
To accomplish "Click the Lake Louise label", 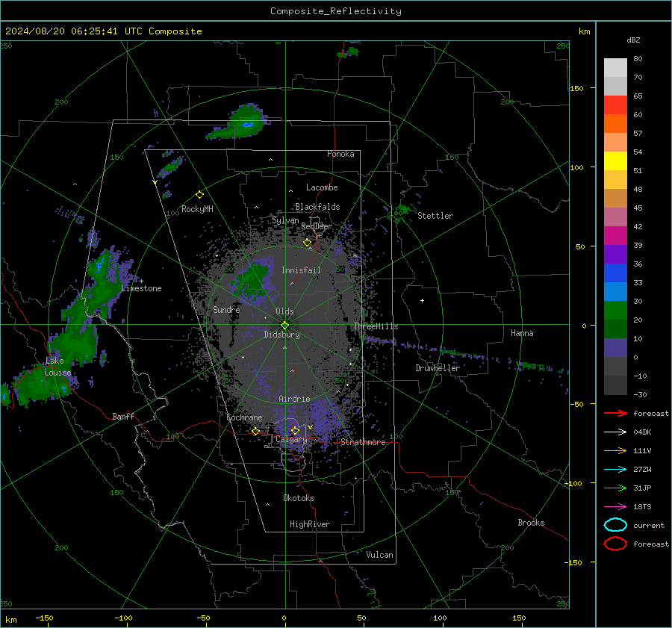I will pos(57,367).
